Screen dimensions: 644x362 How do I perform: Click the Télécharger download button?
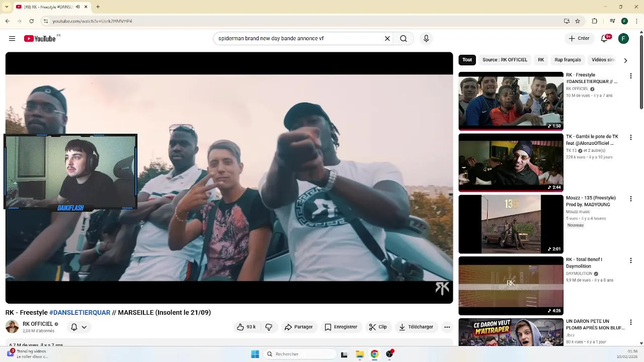pos(416,327)
